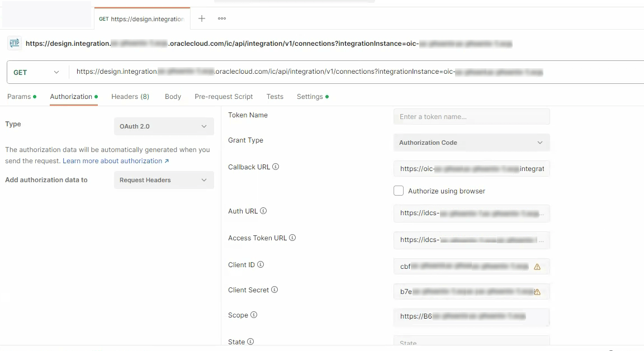Open the GET method dropdown
Screen dimensions: 644x351
[36, 72]
